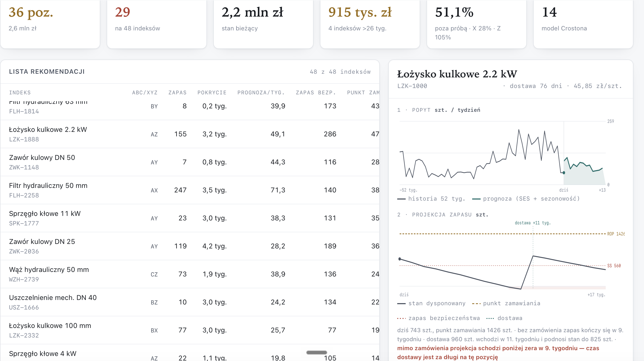Image resolution: width=644 pixels, height=361 pixels.
Task: Open the Łożysko kulkowe 100 mm row
Action: click(x=190, y=330)
